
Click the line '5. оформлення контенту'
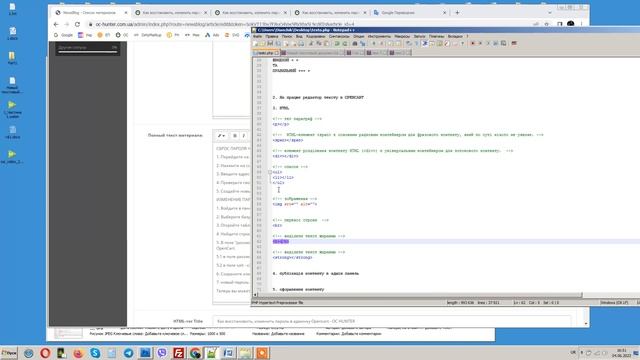(x=298, y=289)
